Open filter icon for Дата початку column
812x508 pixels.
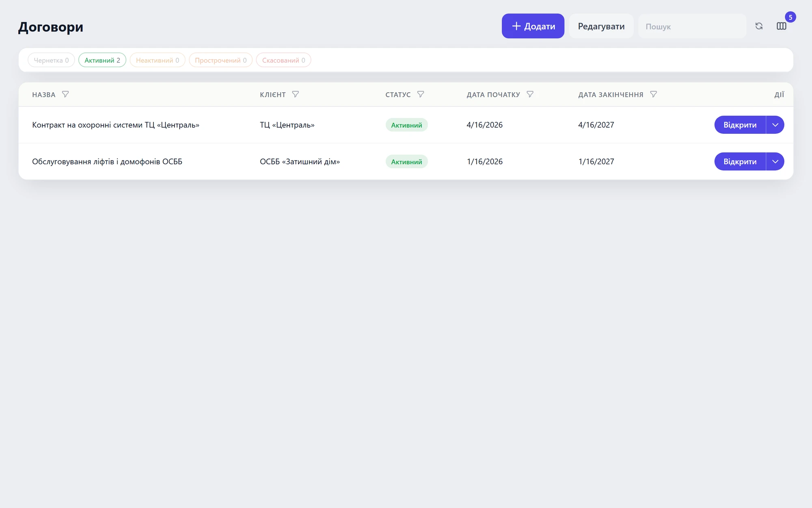(x=530, y=94)
